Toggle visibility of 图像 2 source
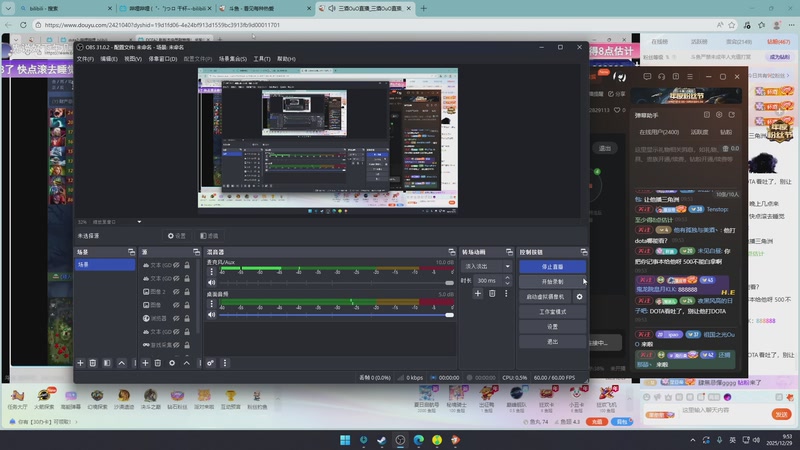Screen dimensions: 800x450 click(x=176, y=292)
